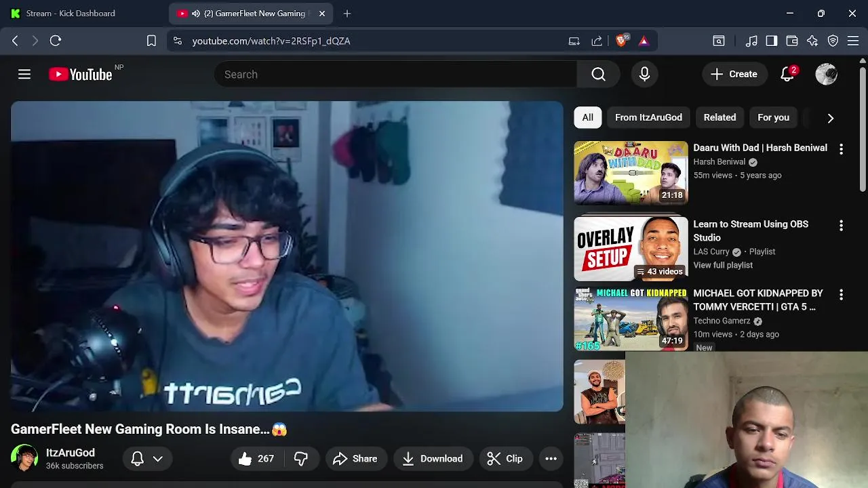
Task: Click the cast/media device icon in address bar
Action: coord(574,41)
